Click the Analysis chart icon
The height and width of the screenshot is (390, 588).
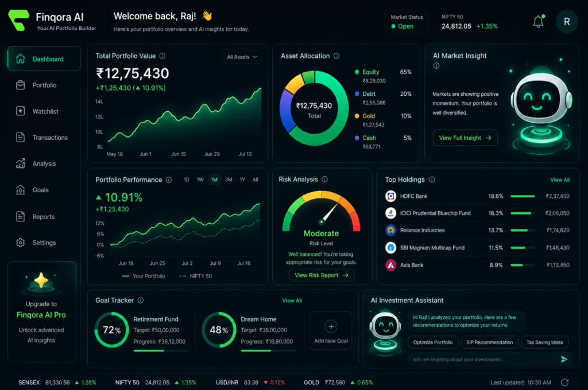[21, 163]
